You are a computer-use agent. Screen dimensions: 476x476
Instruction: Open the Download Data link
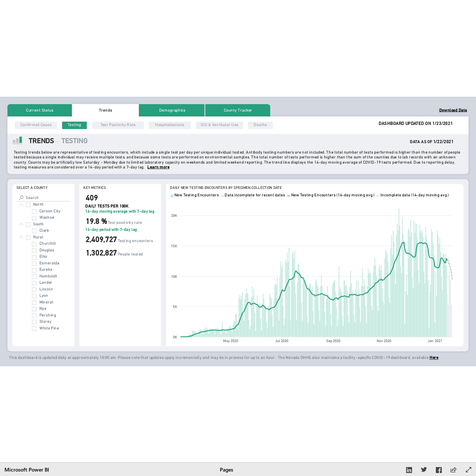[453, 110]
